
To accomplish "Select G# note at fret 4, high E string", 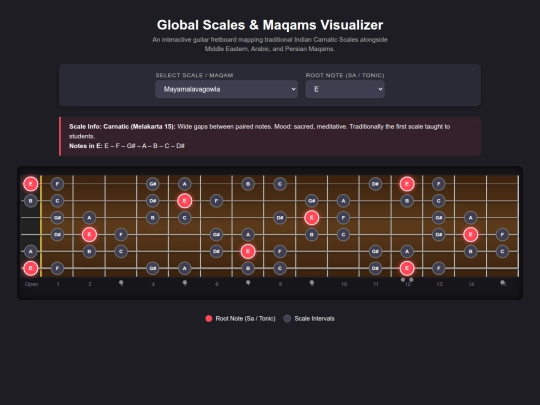I will pos(153,184).
